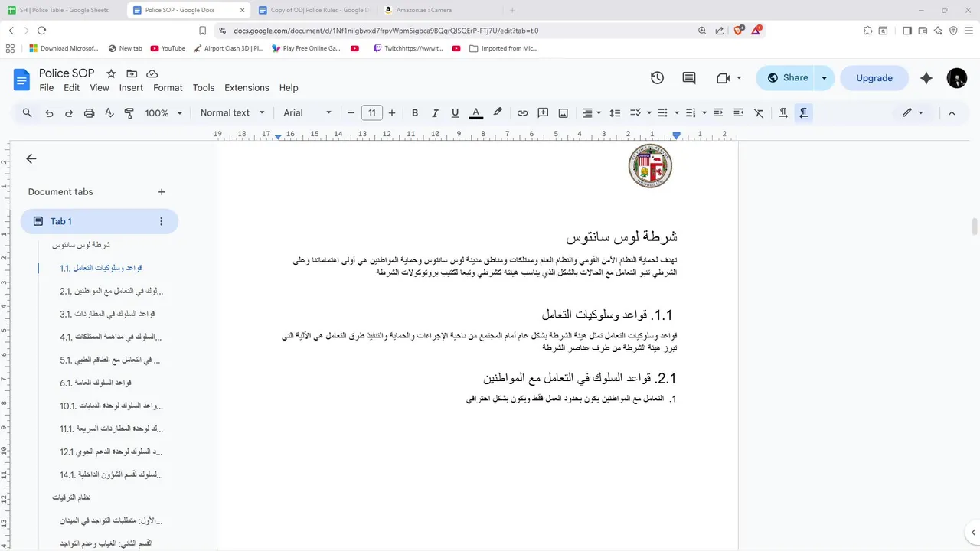
Task: Open the numbered list dropdown arrow
Action: 704,112
